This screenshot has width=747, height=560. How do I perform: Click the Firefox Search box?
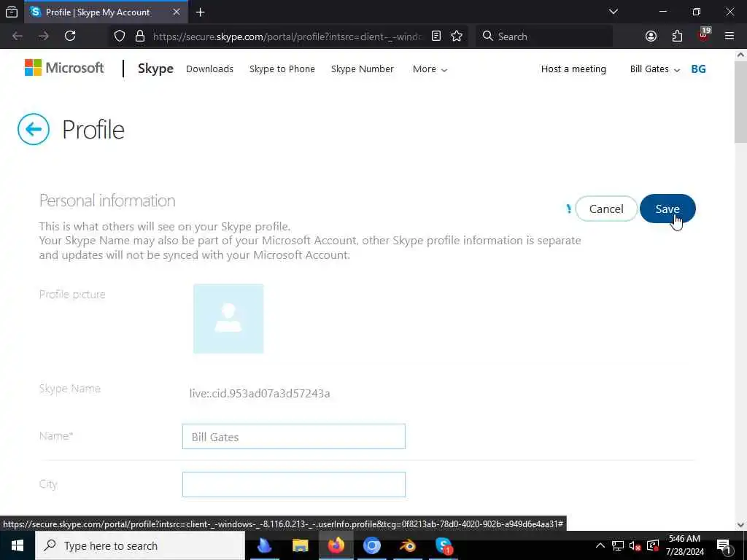(x=544, y=36)
